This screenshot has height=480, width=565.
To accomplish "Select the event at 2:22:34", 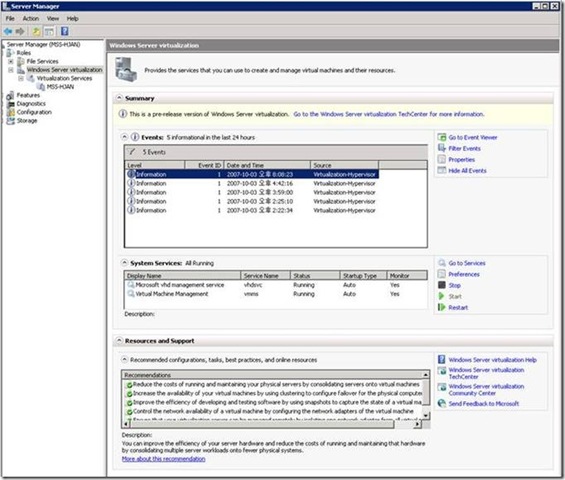I will (x=252, y=210).
